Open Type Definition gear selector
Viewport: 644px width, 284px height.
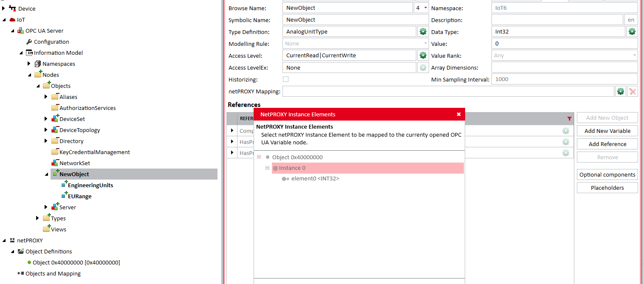(x=423, y=31)
